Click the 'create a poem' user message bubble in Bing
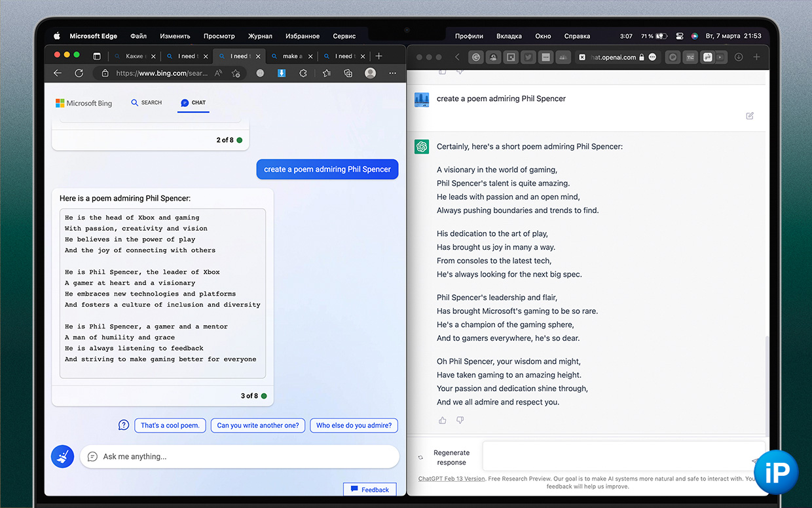The height and width of the screenshot is (508, 812). 327,169
